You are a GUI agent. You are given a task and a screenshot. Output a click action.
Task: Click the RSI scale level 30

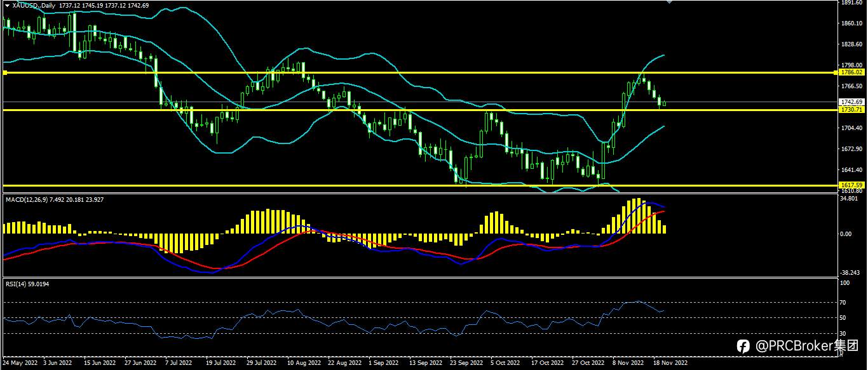coord(844,333)
